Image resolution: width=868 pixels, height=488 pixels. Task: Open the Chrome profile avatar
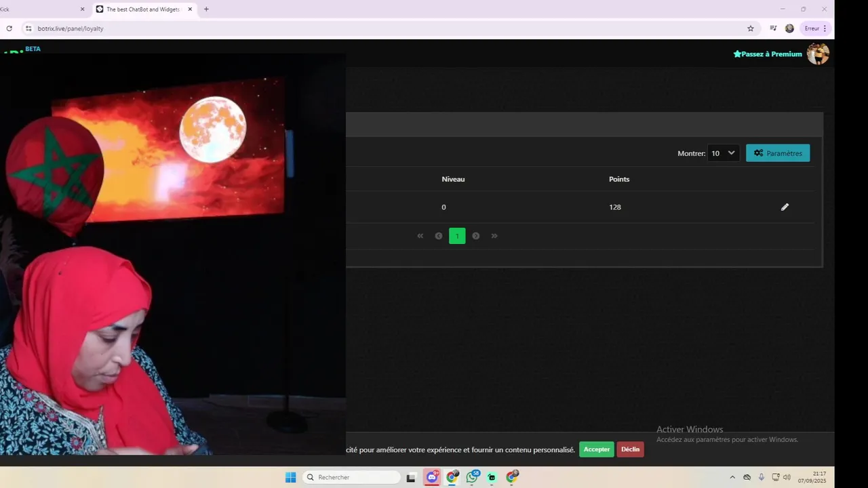pyautogui.click(x=789, y=28)
